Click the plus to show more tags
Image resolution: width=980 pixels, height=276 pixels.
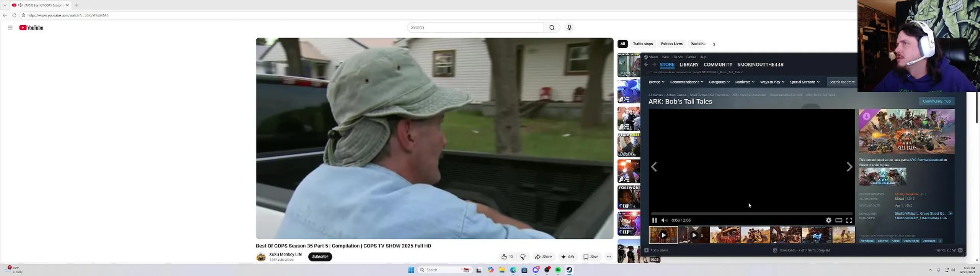(x=940, y=241)
